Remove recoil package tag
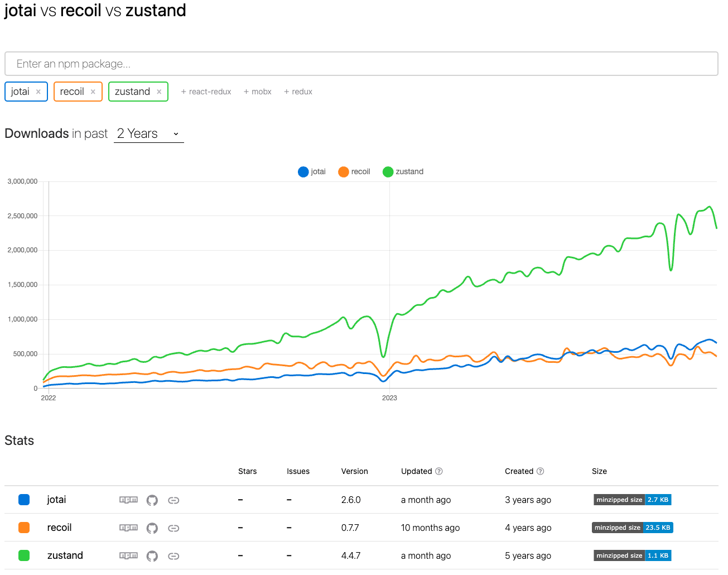Screen dimensions: 728x575 [93, 92]
